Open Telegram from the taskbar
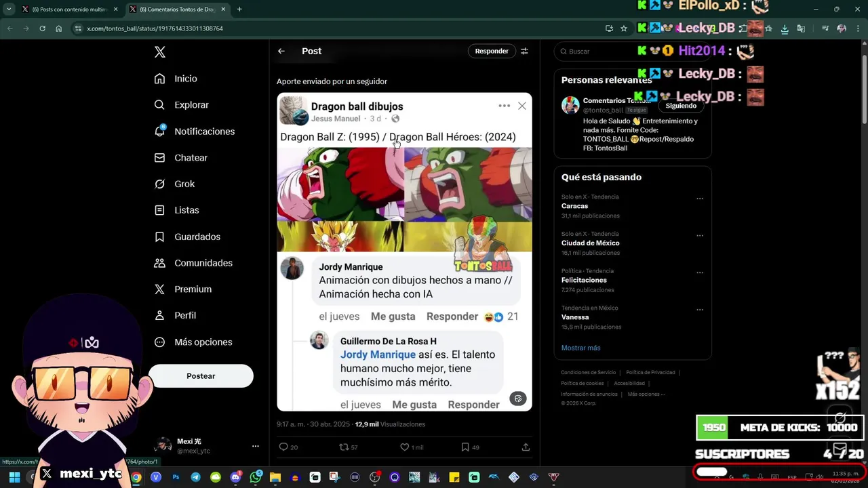The width and height of the screenshot is (868, 488). [x=195, y=477]
